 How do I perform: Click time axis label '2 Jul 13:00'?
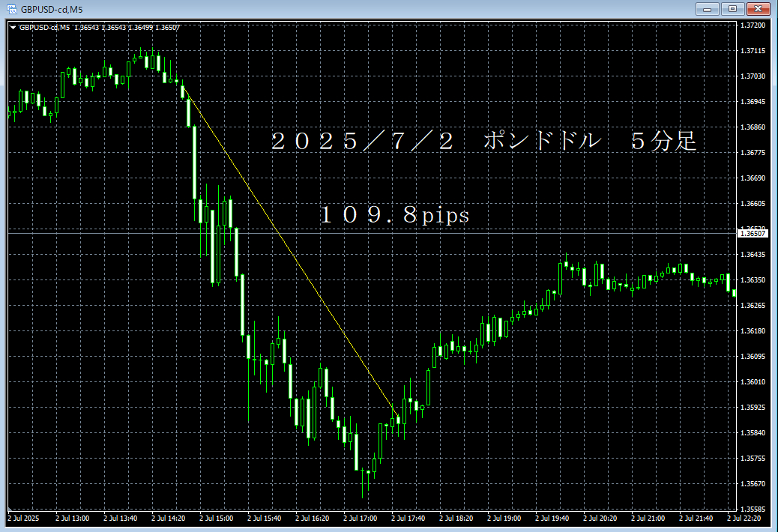pyautogui.click(x=73, y=518)
